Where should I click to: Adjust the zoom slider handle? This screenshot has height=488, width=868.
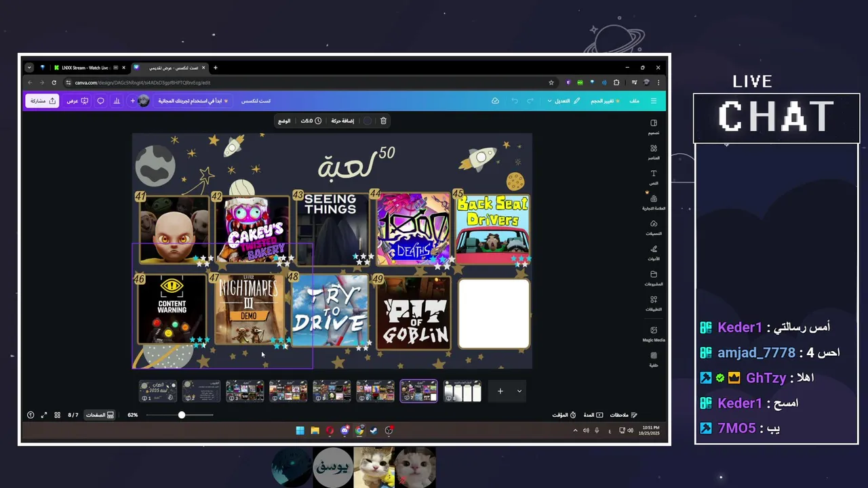(182, 415)
